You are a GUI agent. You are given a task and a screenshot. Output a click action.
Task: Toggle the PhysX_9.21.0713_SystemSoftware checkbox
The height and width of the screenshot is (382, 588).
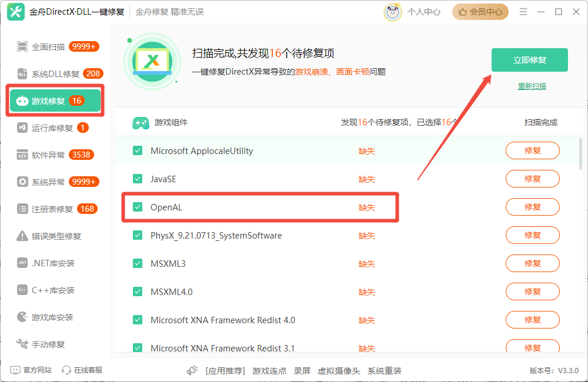click(138, 235)
